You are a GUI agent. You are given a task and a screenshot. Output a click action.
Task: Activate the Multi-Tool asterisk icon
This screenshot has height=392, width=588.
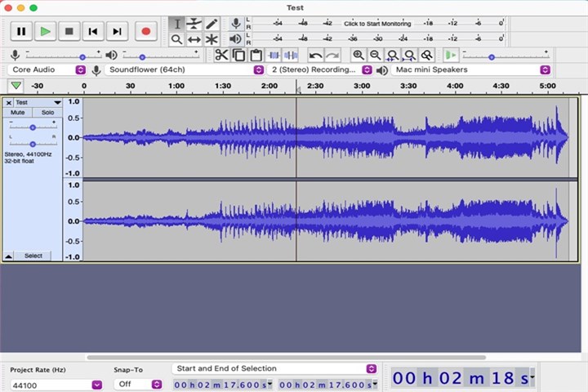pyautogui.click(x=212, y=39)
